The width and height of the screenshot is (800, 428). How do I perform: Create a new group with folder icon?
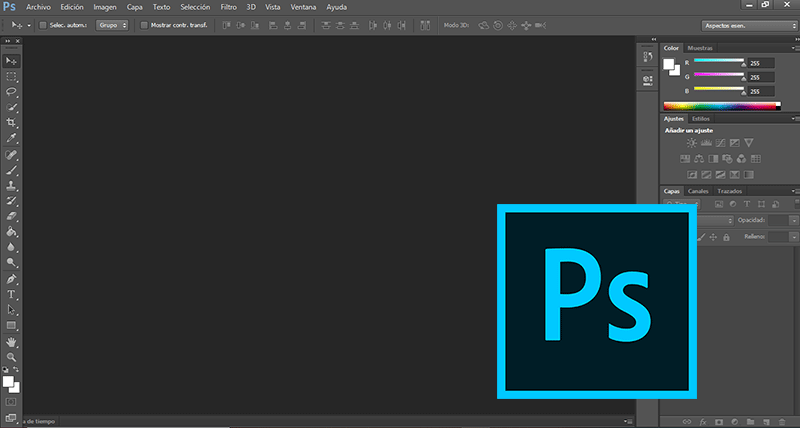[x=751, y=422]
